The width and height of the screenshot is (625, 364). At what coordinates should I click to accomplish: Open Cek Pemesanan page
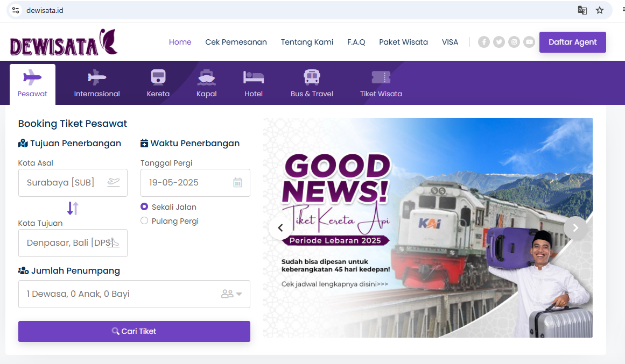[x=236, y=42]
